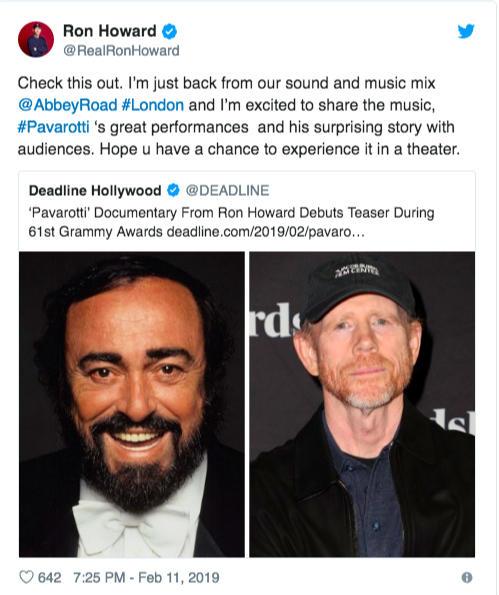Open the 7:25 PM - Feb 11, 2019 timestamp
This screenshot has height=595, width=499.
coord(146,578)
